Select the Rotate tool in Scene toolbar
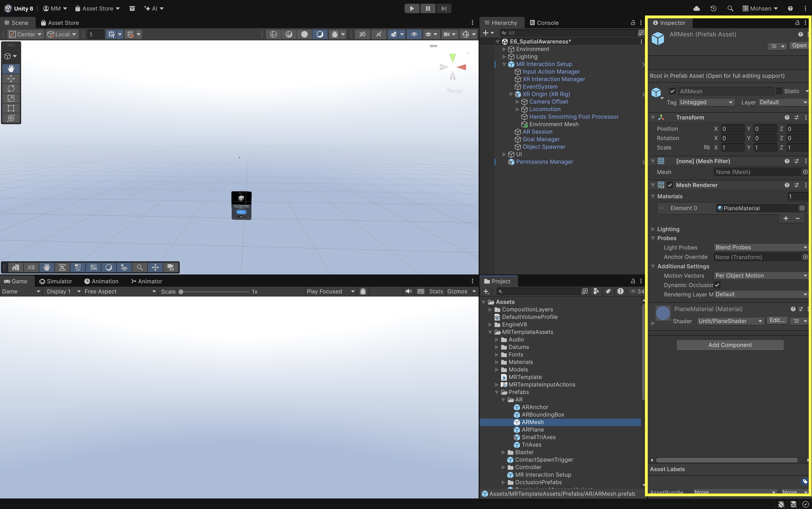The width and height of the screenshot is (812, 509). 11,89
